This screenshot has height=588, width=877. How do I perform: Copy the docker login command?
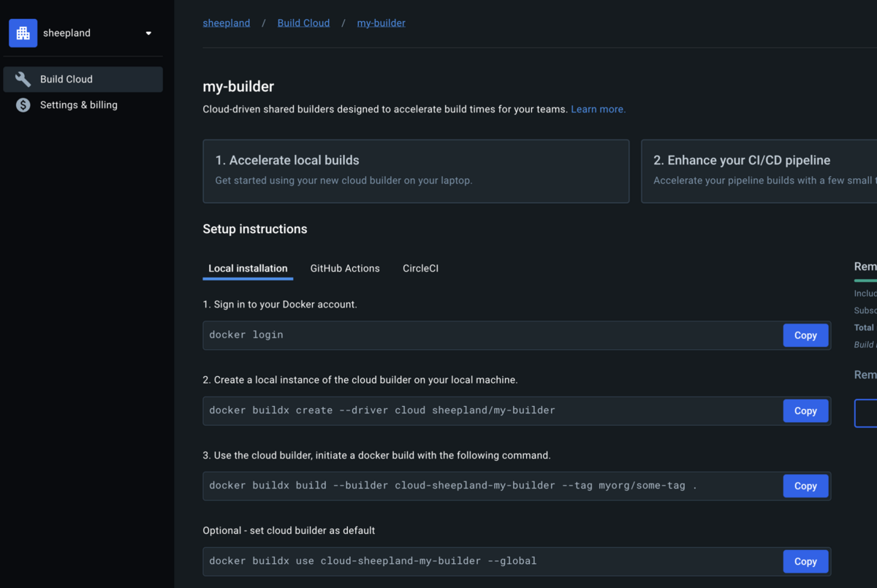[x=805, y=335]
